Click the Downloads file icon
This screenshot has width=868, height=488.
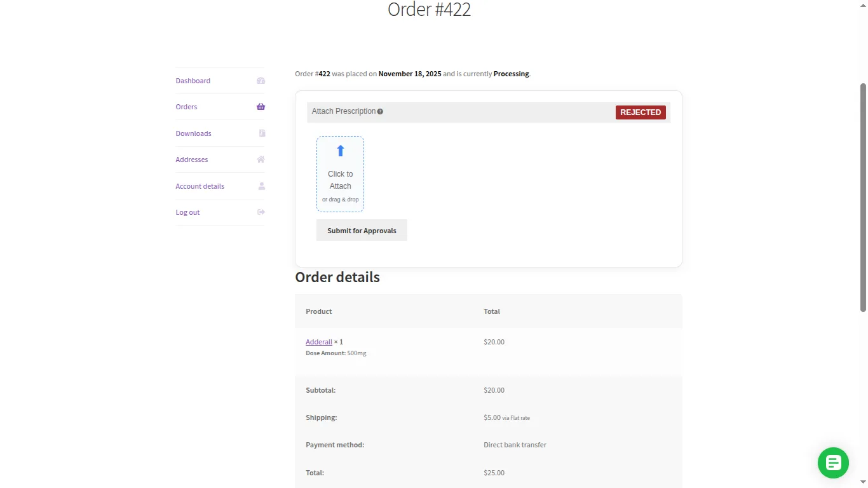coord(262,133)
